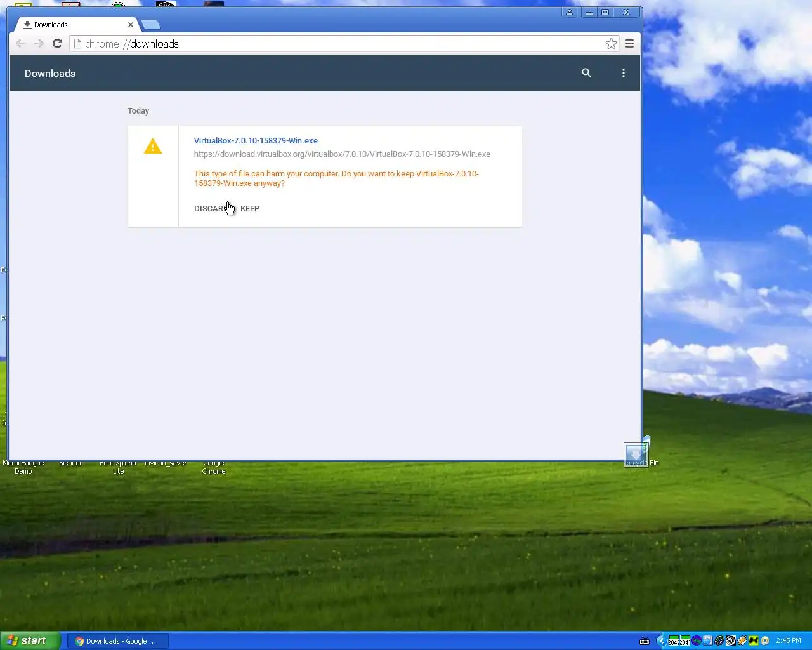Select the Downloads tab
The image size is (812, 650).
(x=76, y=25)
